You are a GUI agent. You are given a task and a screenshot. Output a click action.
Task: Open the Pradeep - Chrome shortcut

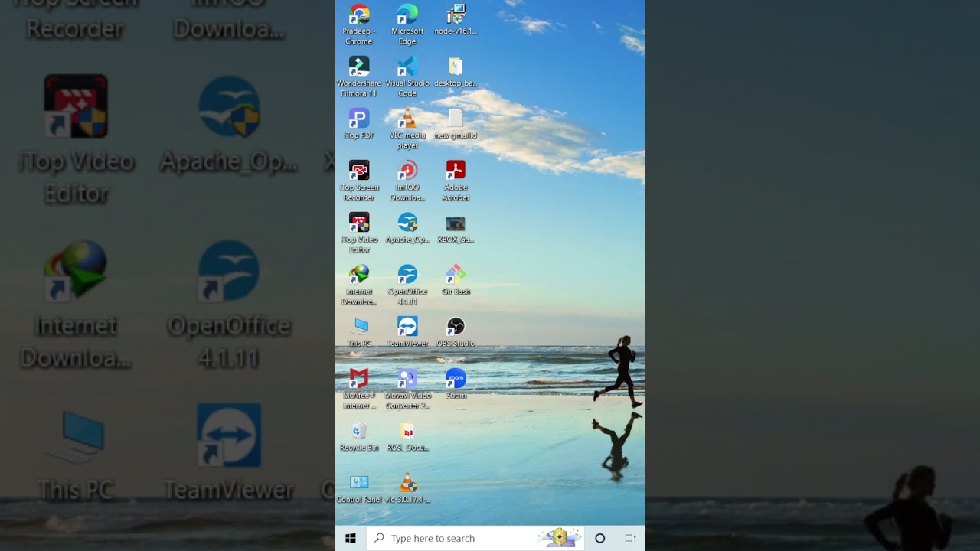pos(358,24)
